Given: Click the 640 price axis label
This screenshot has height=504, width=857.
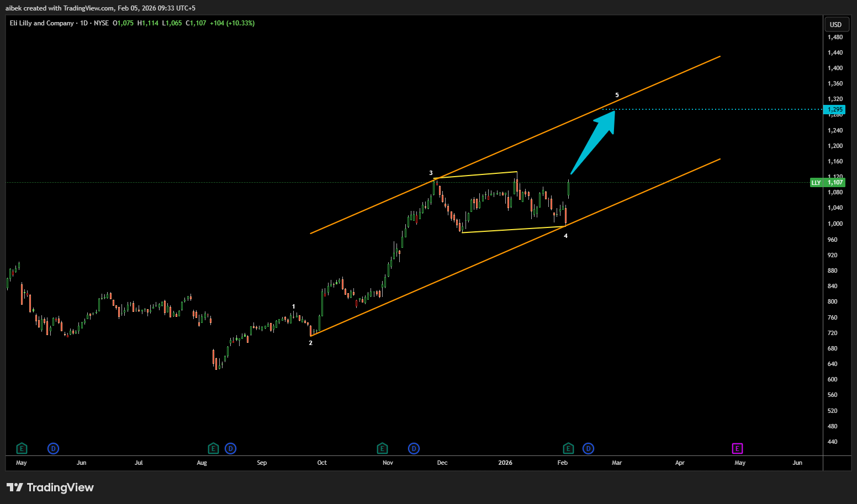Looking at the screenshot, I should pos(833,364).
